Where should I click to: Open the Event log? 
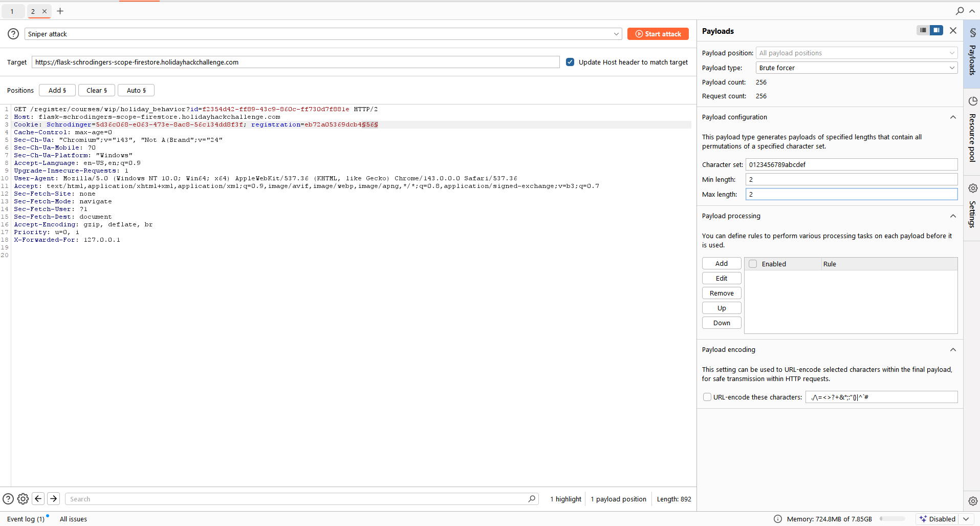pos(26,519)
